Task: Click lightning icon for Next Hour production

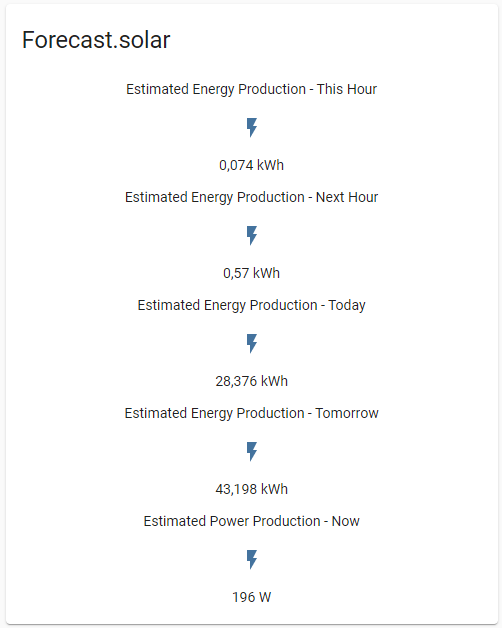Action: [x=252, y=235]
